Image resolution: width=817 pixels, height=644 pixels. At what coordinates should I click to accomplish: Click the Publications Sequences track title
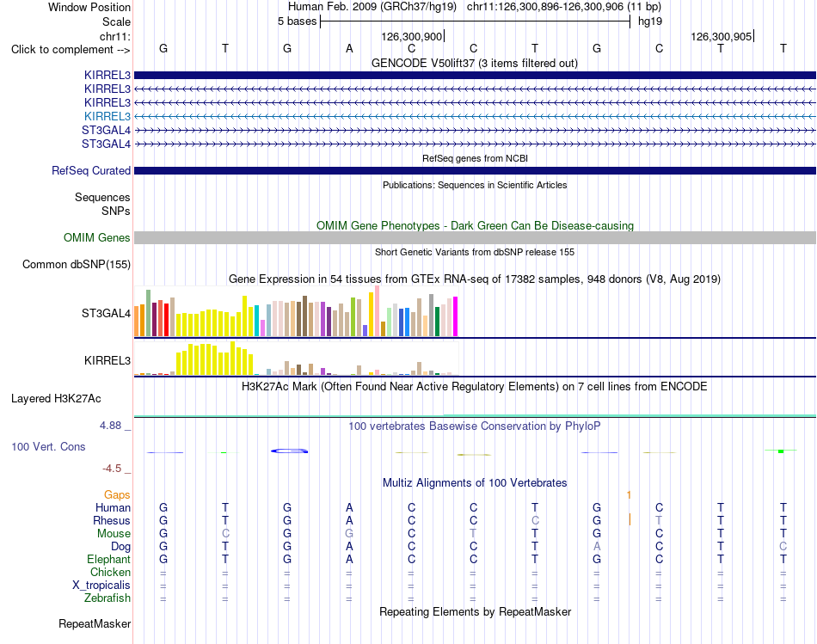475,185
